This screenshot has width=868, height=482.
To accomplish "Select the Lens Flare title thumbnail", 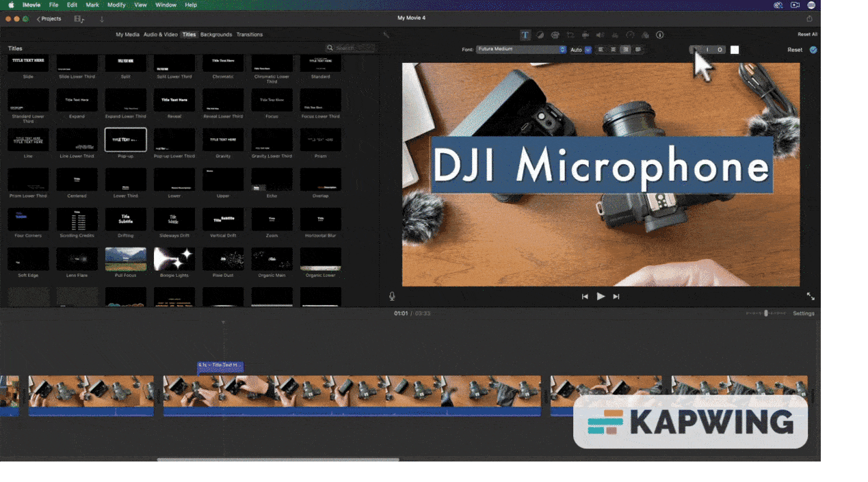I will pyautogui.click(x=77, y=259).
